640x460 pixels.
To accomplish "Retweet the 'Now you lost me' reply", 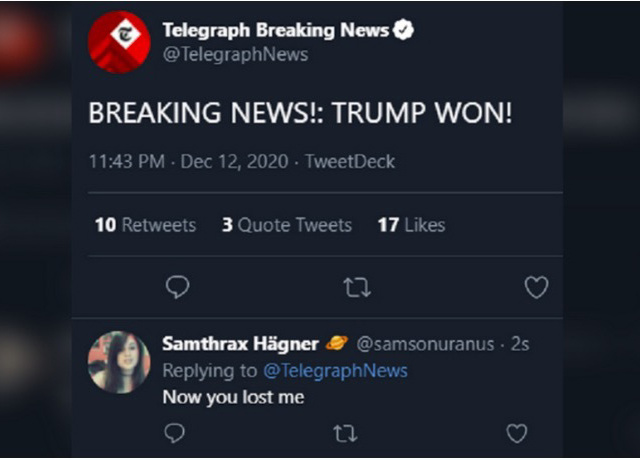I will click(x=346, y=433).
